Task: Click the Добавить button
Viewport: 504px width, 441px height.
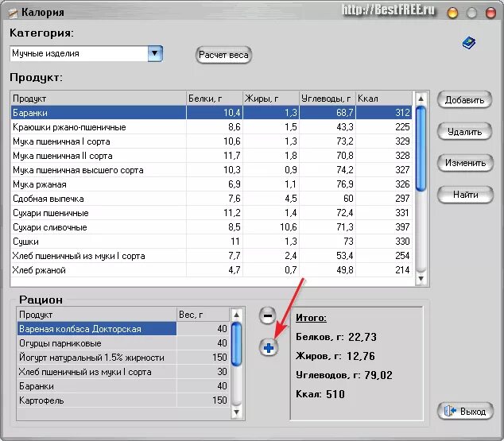Action: click(x=464, y=100)
